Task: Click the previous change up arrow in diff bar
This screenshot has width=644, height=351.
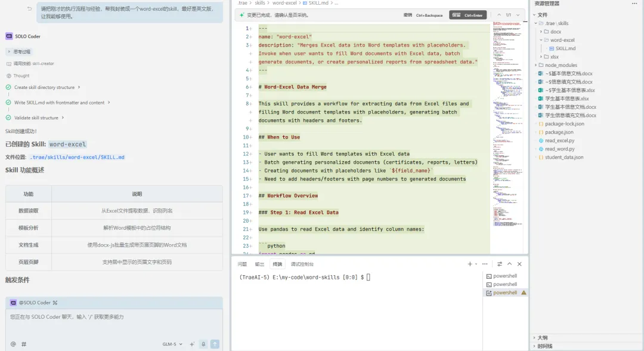Action: pos(499,15)
